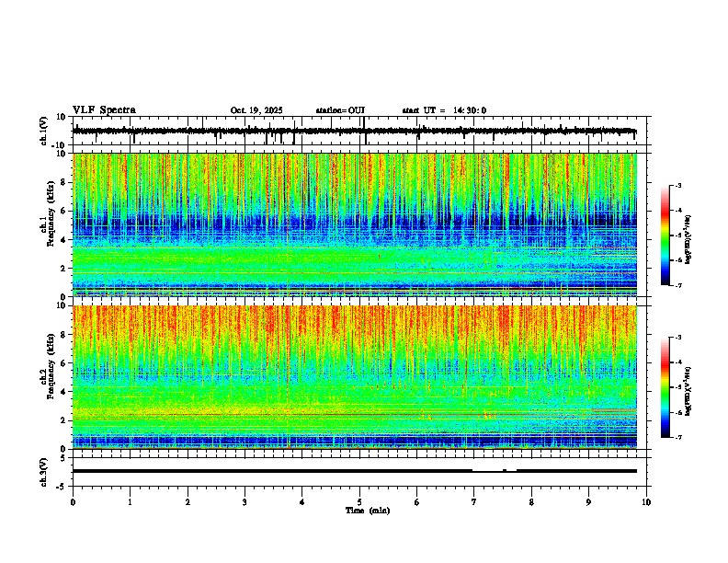
Task: Click time axis tick label '2'
Action: [188, 502]
